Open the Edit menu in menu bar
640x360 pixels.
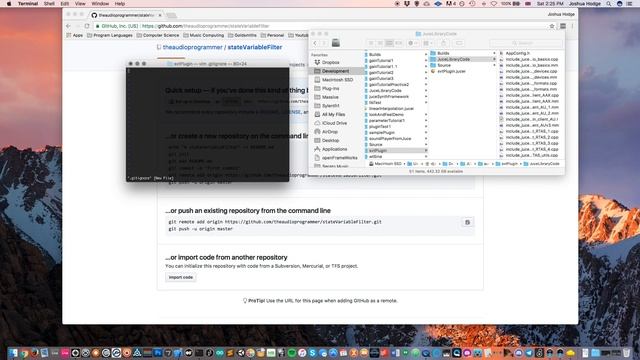(64, 3)
